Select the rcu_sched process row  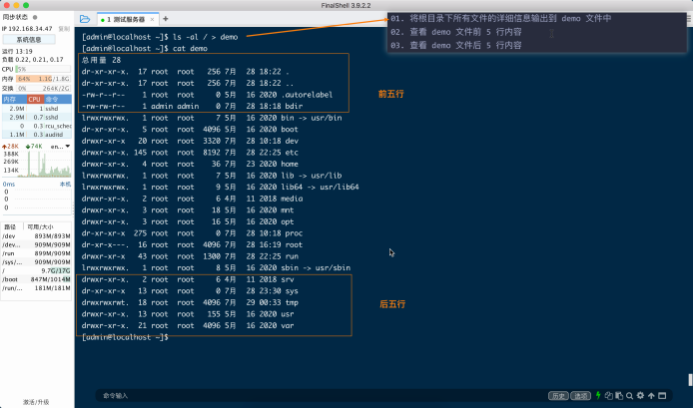click(x=36, y=126)
